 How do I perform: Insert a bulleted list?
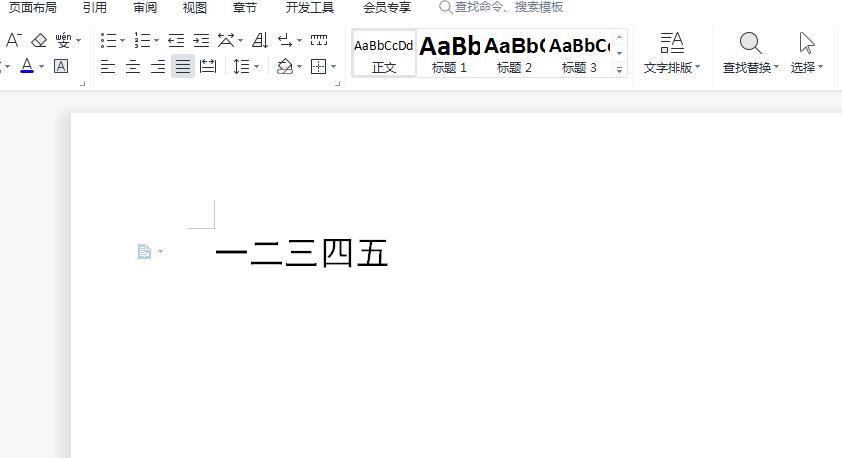click(108, 40)
